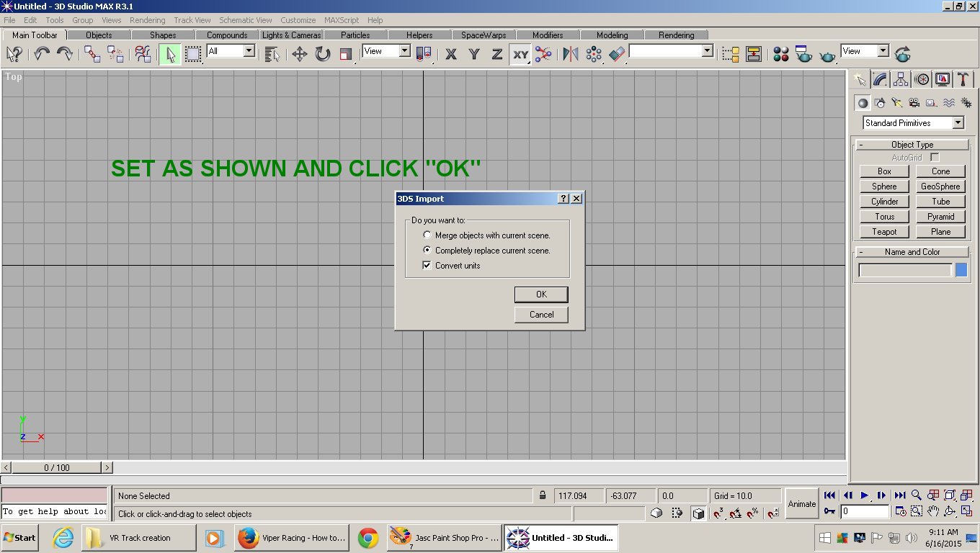The height and width of the screenshot is (553, 980).
Task: Select the Cameras category icon in Create panel
Action: click(x=914, y=103)
